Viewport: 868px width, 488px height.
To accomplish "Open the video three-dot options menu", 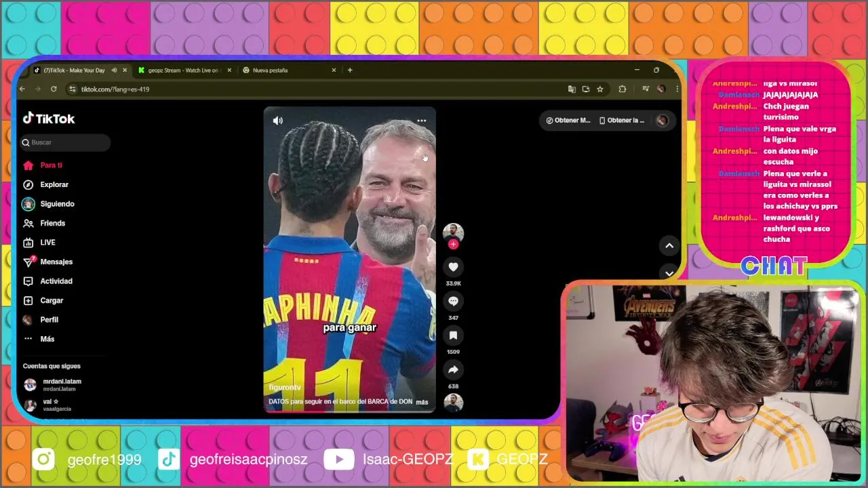I will (421, 121).
